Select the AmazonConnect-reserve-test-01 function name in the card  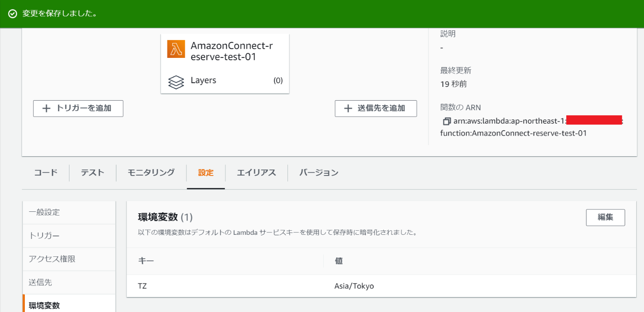pyautogui.click(x=231, y=51)
